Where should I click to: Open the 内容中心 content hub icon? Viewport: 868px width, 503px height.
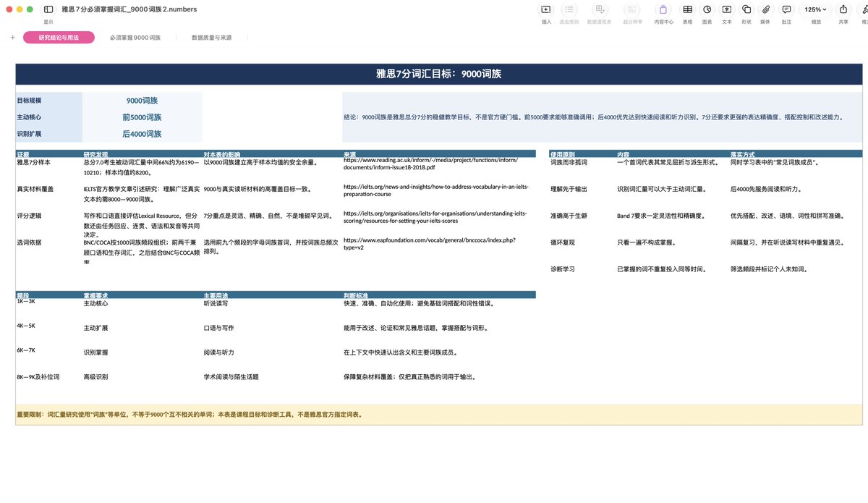[663, 9]
